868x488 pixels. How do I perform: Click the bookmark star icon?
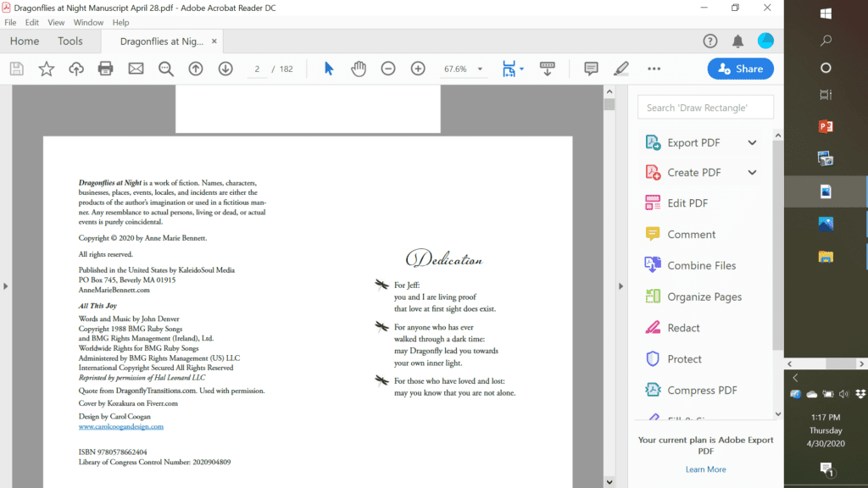47,69
